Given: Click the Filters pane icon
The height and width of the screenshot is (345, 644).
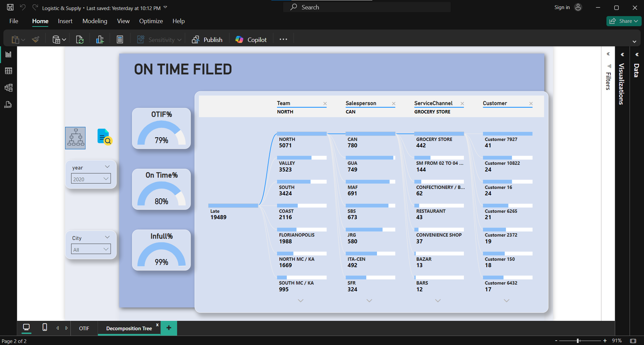Looking at the screenshot, I should pos(609,66).
